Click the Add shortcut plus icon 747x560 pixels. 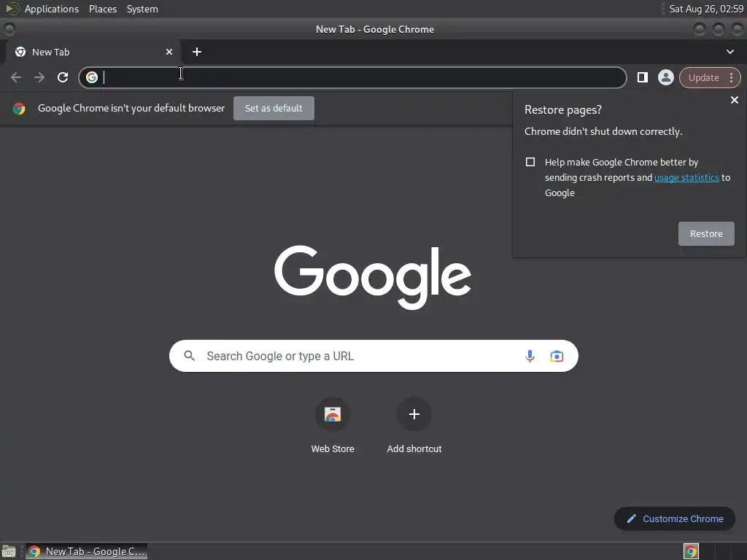414,414
